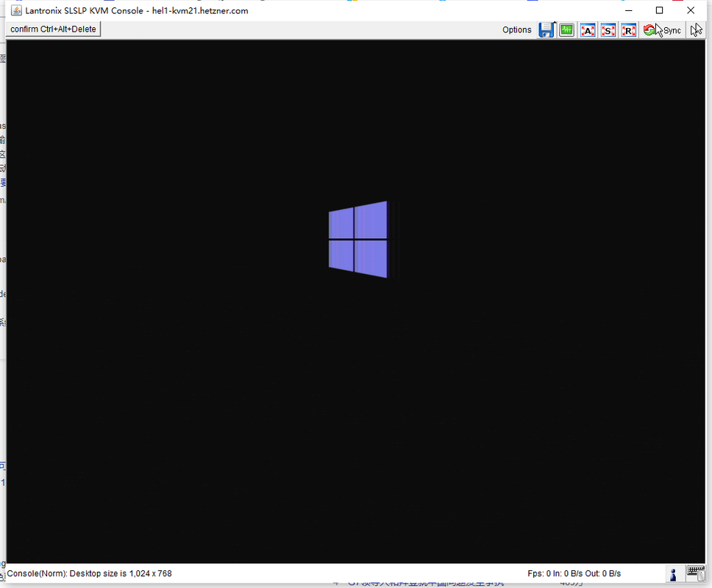This screenshot has height=588, width=712.
Task: Click the Sync mouse button
Action: (x=663, y=30)
